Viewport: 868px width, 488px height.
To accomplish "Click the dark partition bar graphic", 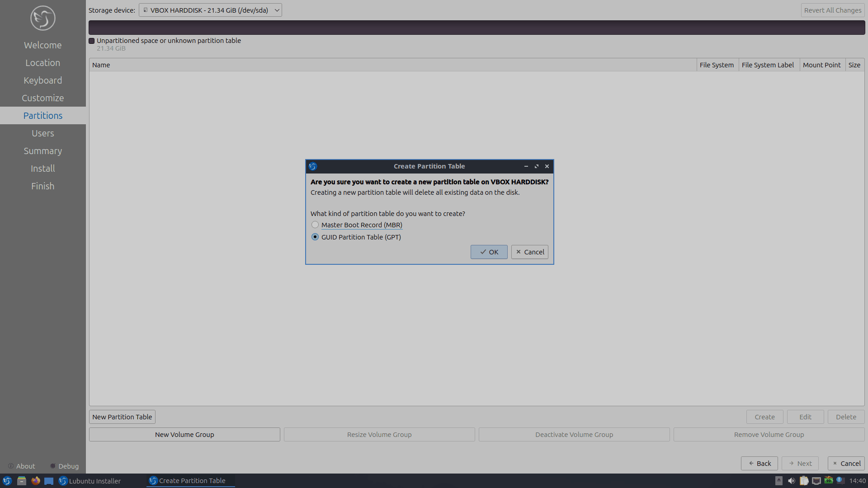I will pos(476,28).
